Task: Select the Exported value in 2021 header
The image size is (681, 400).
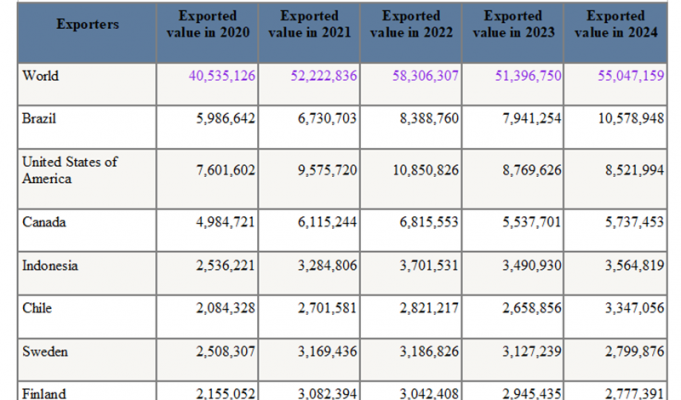Action: pyautogui.click(x=310, y=24)
